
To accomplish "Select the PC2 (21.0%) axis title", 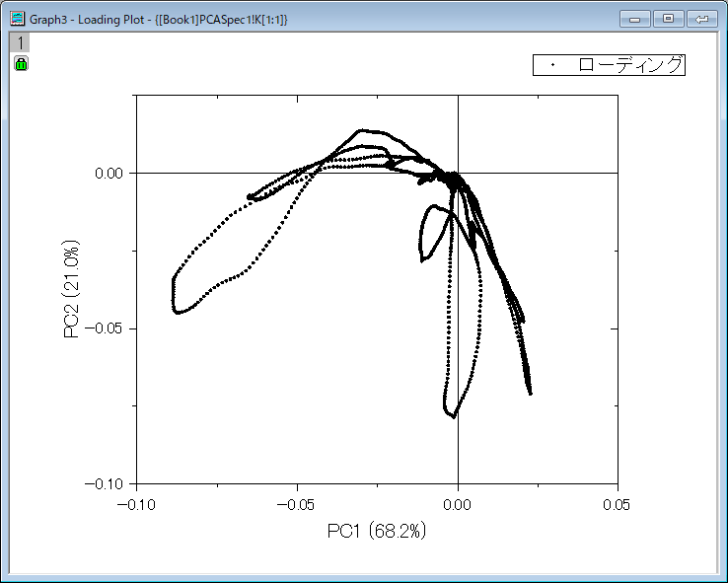I will (x=71, y=290).
